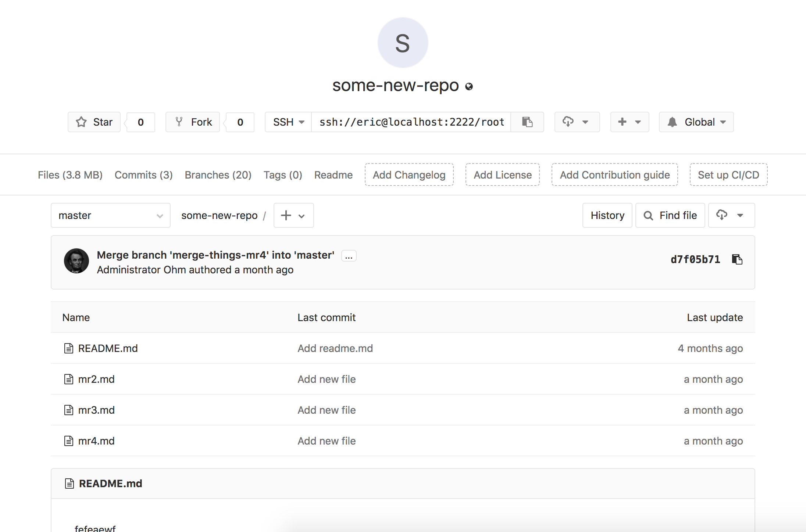The width and height of the screenshot is (806, 532).
Task: Open download dropdown next to Find file
Action: (731, 215)
